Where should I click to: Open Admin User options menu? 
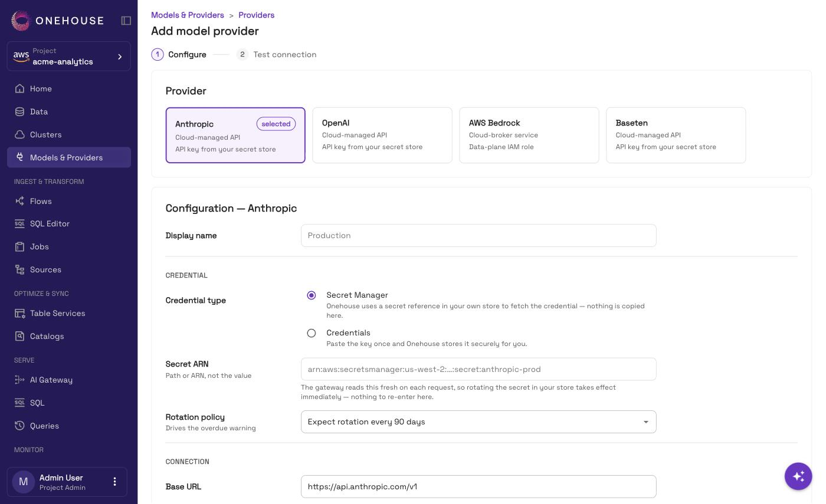tap(114, 482)
